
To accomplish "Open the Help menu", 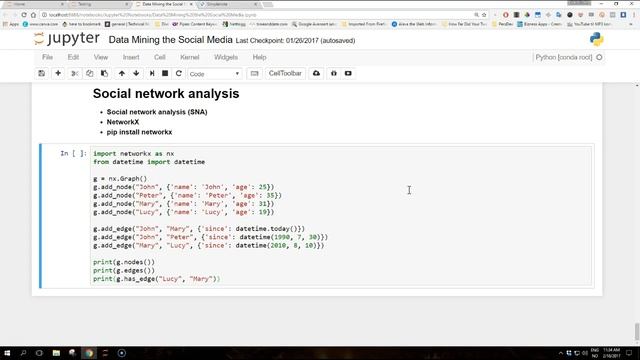I will (x=259, y=57).
